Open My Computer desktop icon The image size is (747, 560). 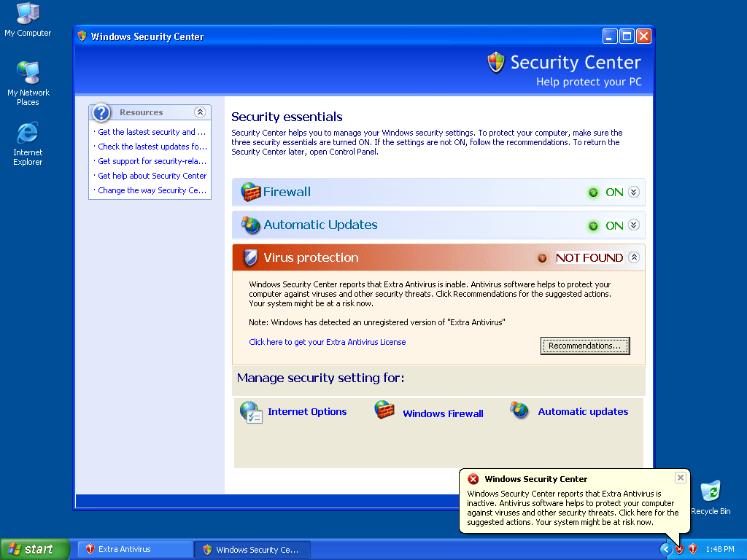(x=28, y=14)
